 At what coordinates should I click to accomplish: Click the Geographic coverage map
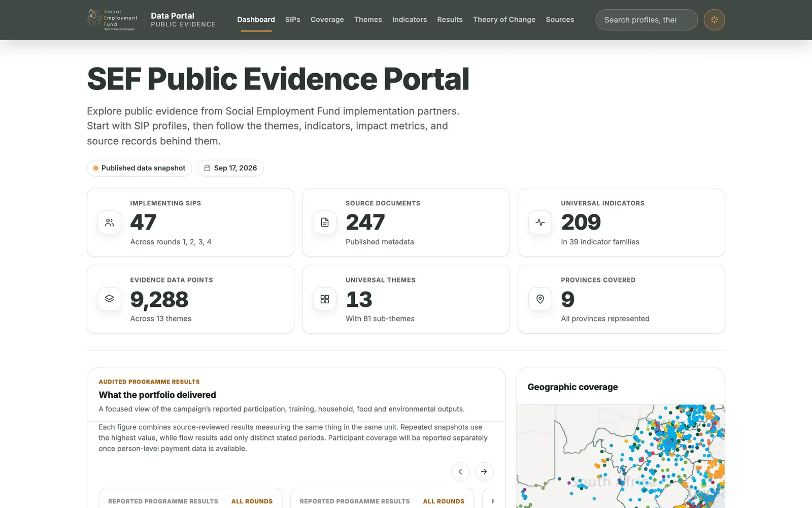(621, 456)
